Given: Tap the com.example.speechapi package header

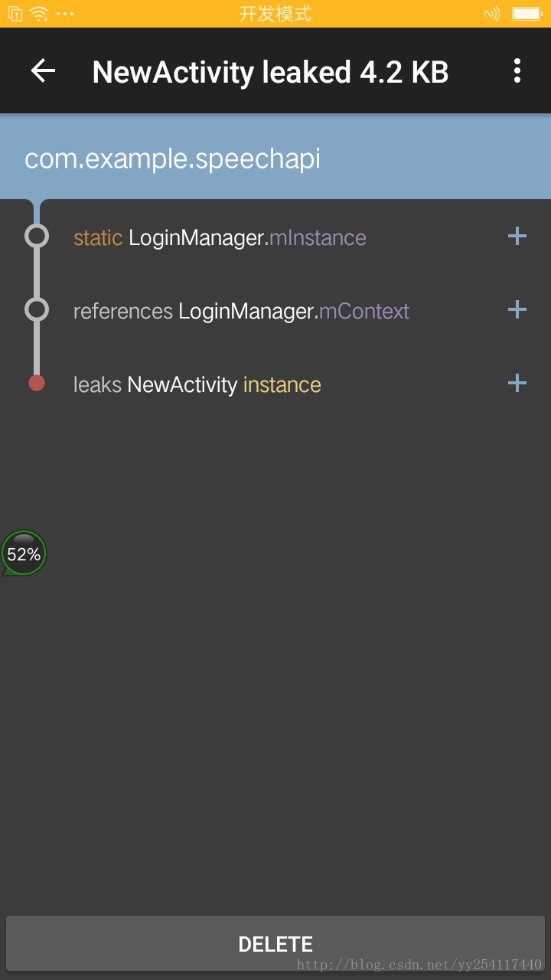Looking at the screenshot, I should click(172, 158).
